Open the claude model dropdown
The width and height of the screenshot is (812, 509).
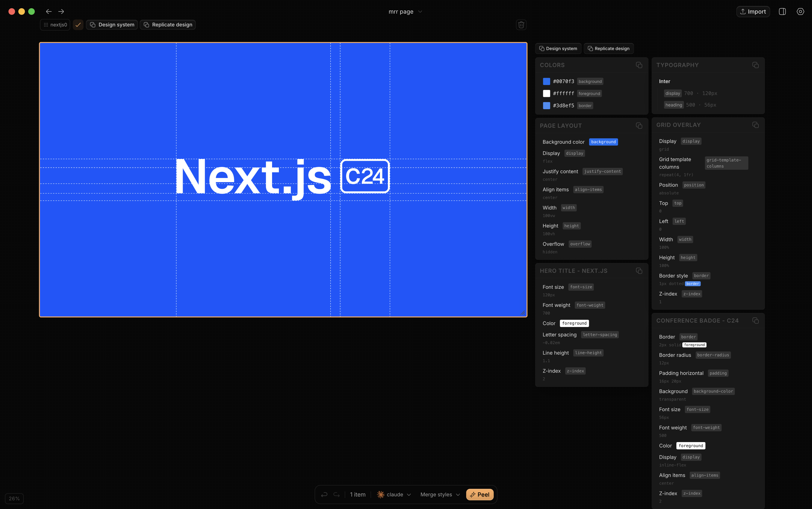[394, 494]
